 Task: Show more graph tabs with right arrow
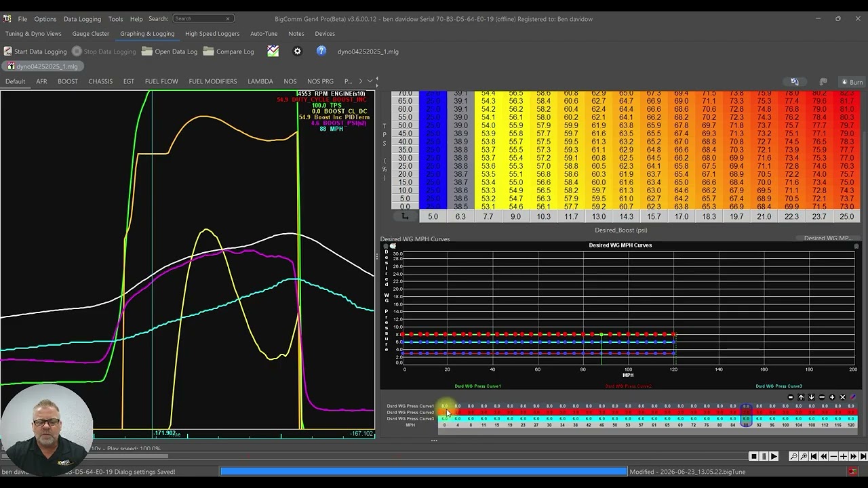pos(361,81)
